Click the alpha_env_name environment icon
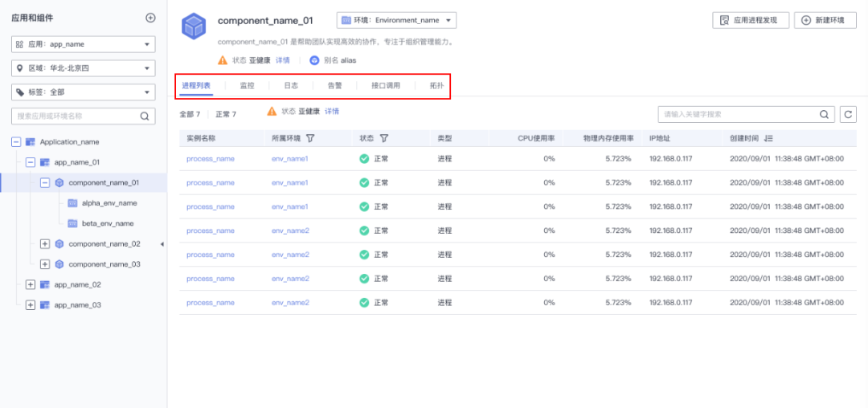Viewport: 868px width, 408px height. point(72,203)
